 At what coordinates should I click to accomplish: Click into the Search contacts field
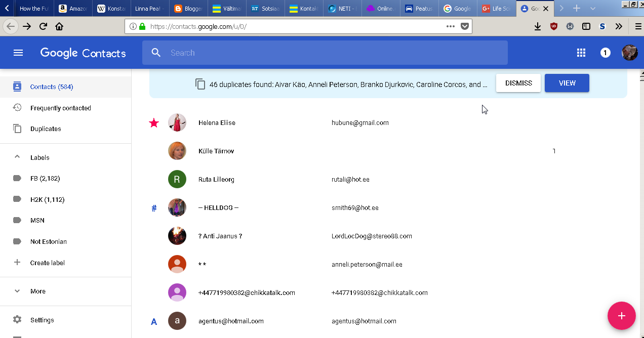[325, 53]
